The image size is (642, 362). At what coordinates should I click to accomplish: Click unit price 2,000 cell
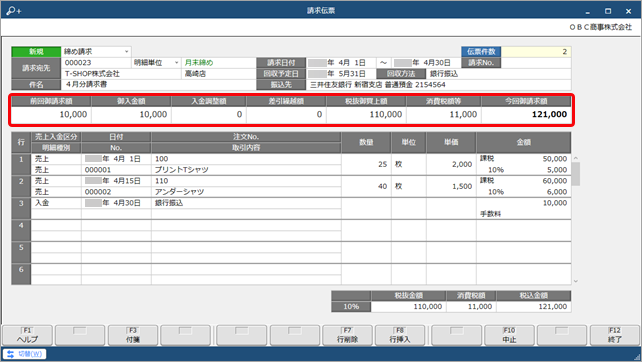[x=451, y=164]
